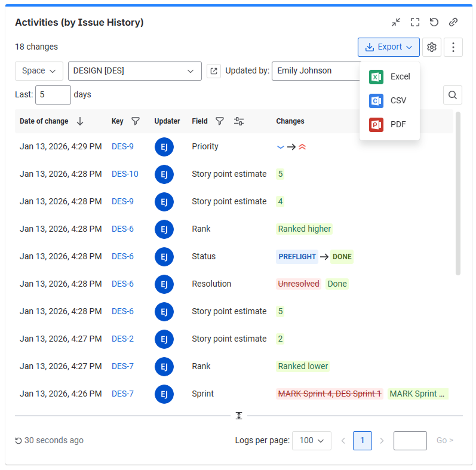Click EJ avatar in DES-2 row

[x=164, y=339]
